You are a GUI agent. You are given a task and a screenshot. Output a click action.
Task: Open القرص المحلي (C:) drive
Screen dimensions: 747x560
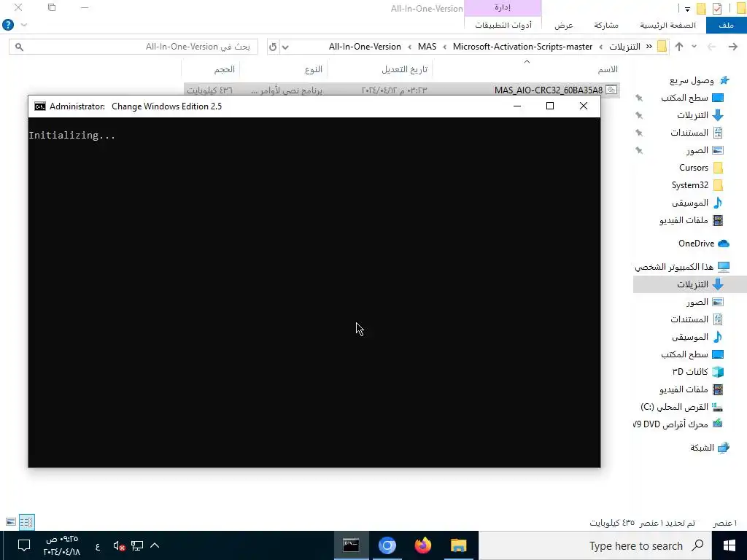click(x=681, y=407)
